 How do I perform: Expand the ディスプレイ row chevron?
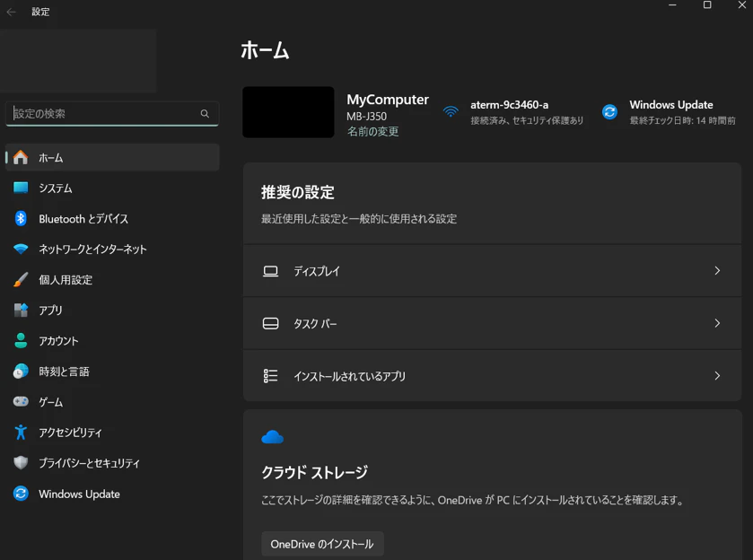click(717, 271)
